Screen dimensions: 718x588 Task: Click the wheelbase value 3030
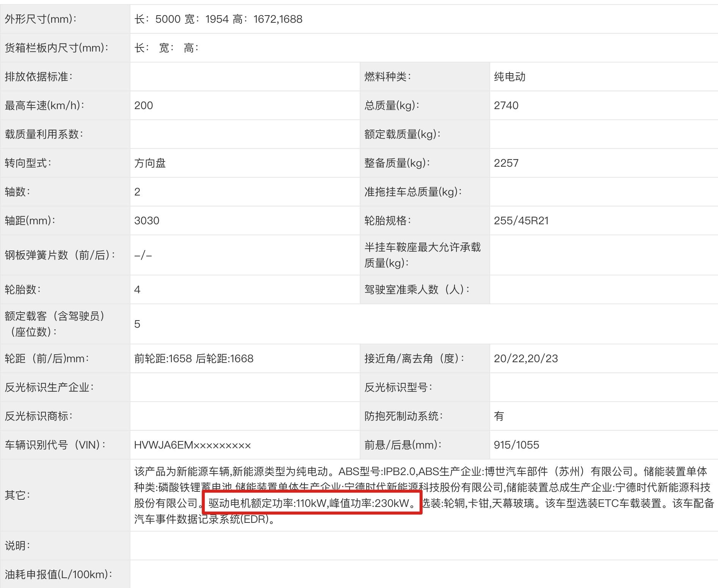click(147, 220)
